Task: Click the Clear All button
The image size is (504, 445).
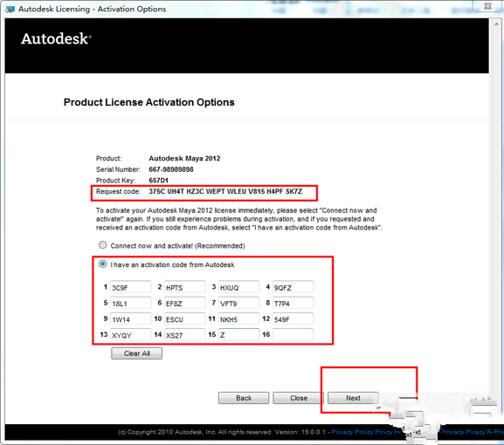Action: (136, 353)
